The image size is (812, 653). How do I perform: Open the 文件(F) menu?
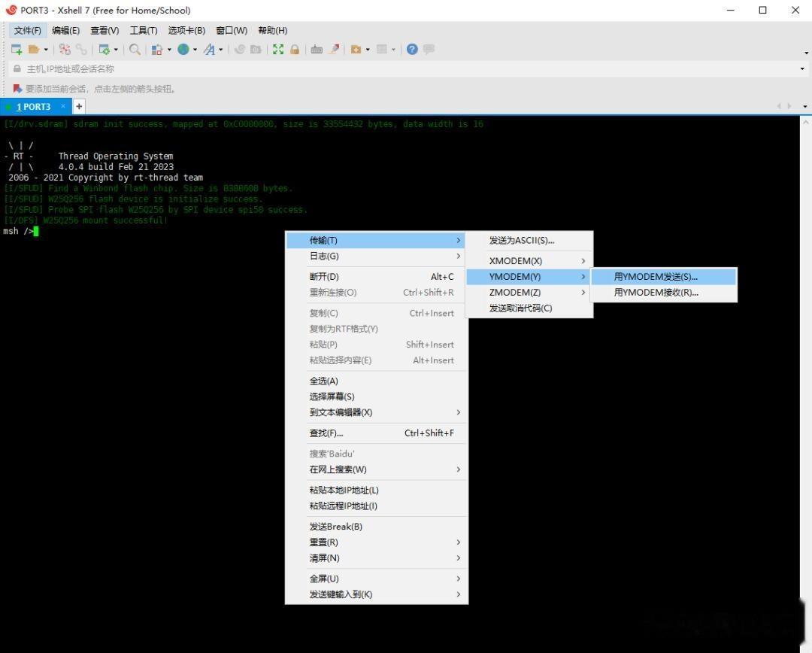[x=28, y=31]
